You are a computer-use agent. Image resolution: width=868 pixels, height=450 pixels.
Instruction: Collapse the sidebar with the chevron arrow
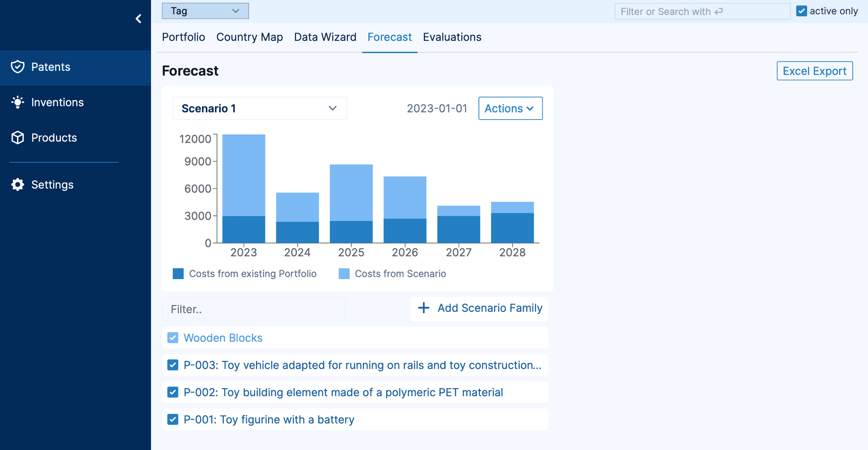(x=139, y=19)
